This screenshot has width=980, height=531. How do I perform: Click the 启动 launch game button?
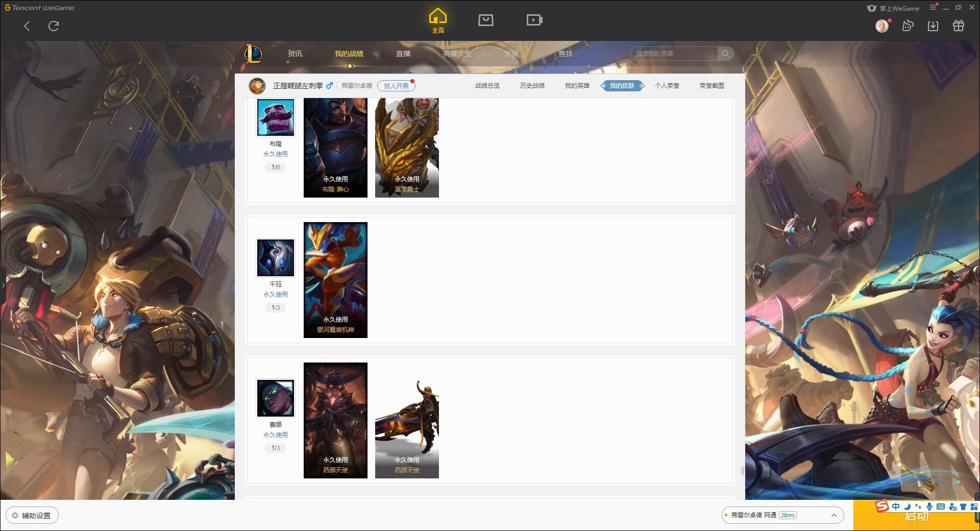pyautogui.click(x=916, y=516)
